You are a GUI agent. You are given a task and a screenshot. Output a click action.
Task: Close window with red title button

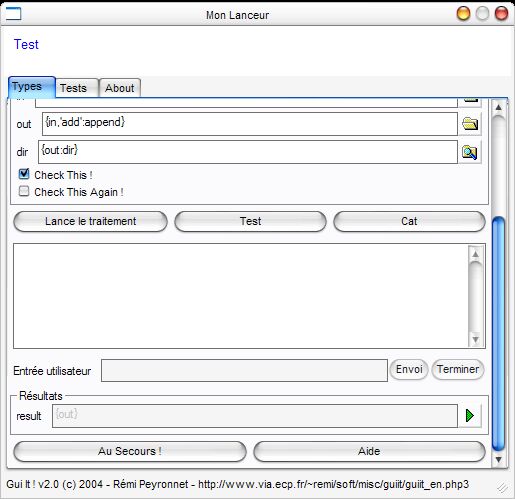point(501,14)
